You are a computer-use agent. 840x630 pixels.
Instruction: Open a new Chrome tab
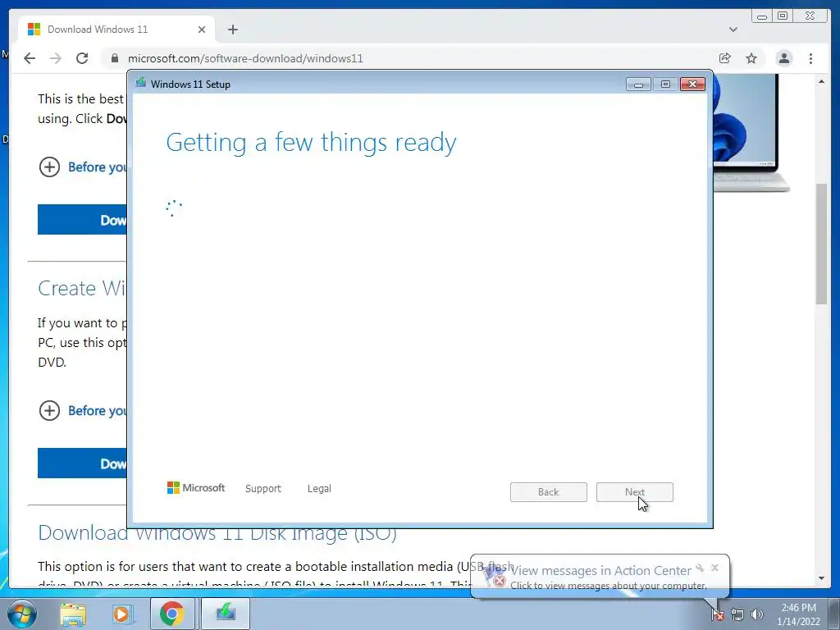pyautogui.click(x=232, y=30)
